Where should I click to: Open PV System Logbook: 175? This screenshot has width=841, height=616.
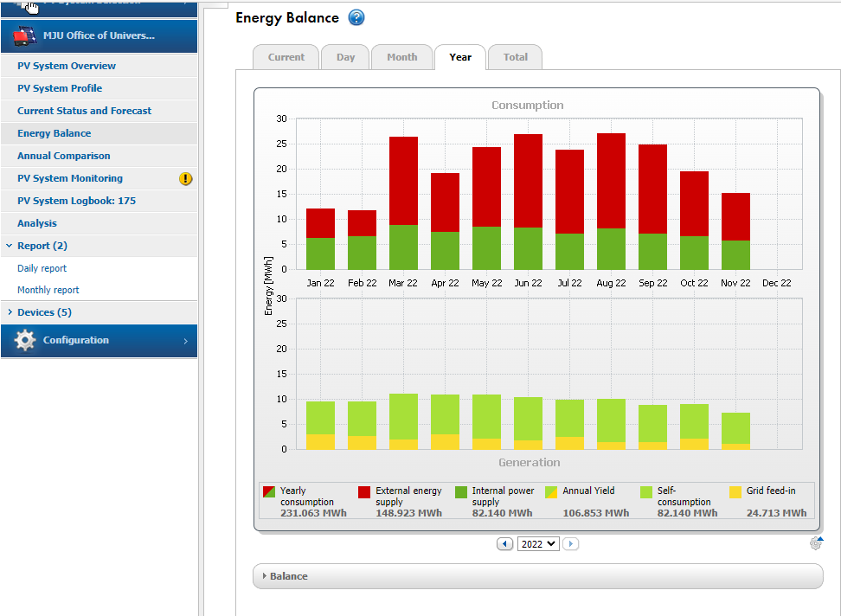click(76, 201)
